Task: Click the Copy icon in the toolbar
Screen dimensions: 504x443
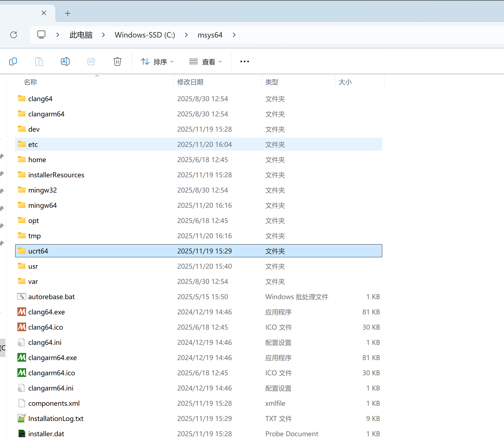Action: [x=13, y=62]
